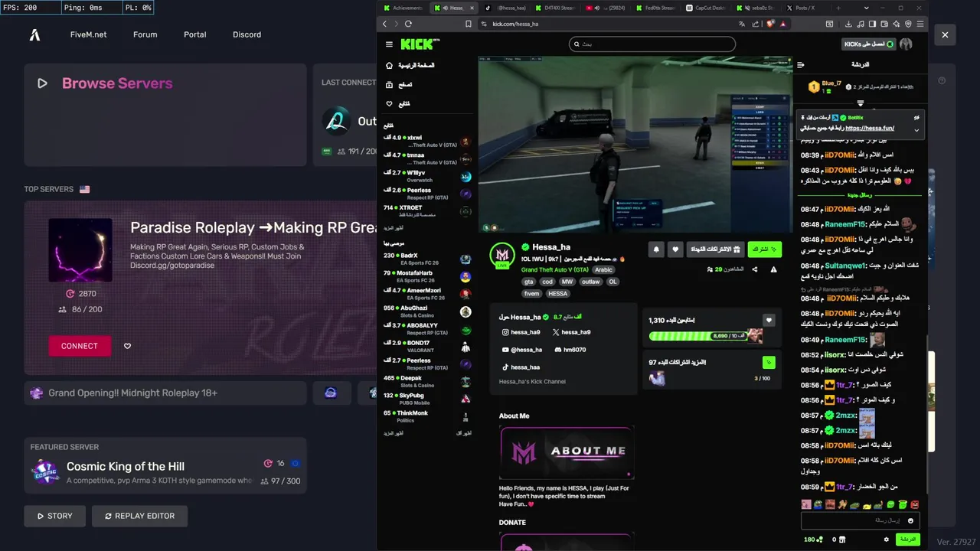
Task: Open the emoji picker in chat
Action: 910,520
